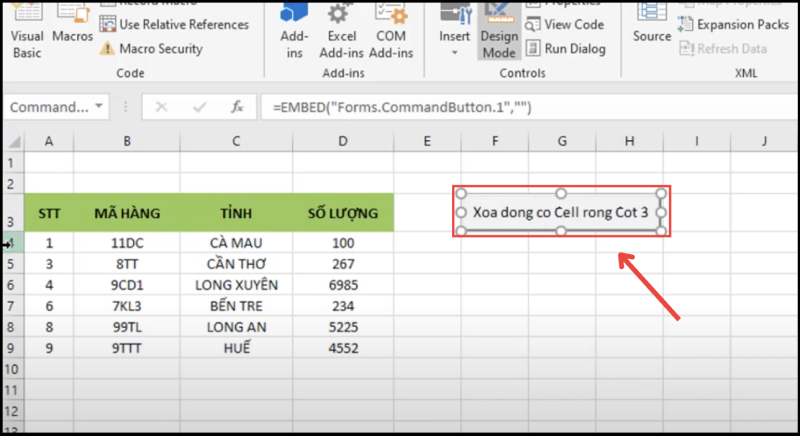Select the cell containing 11DC

127,243
